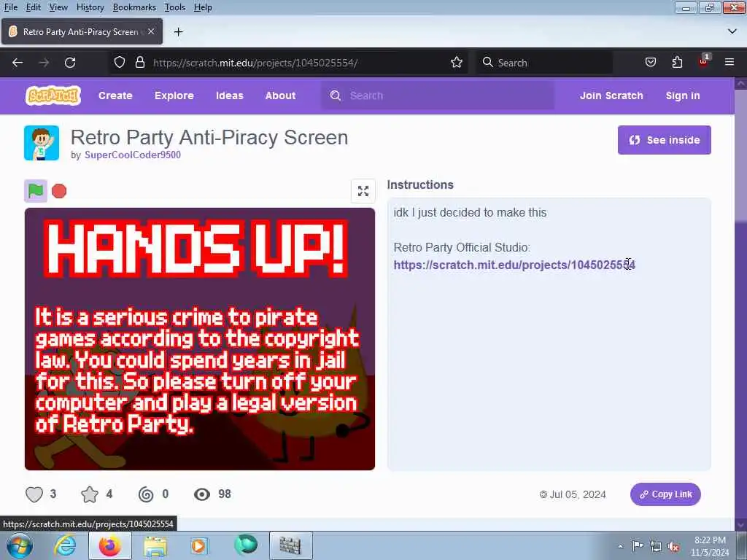Click the Firefox address bar URL
Image resolution: width=747 pixels, height=560 pixels.
(255, 63)
